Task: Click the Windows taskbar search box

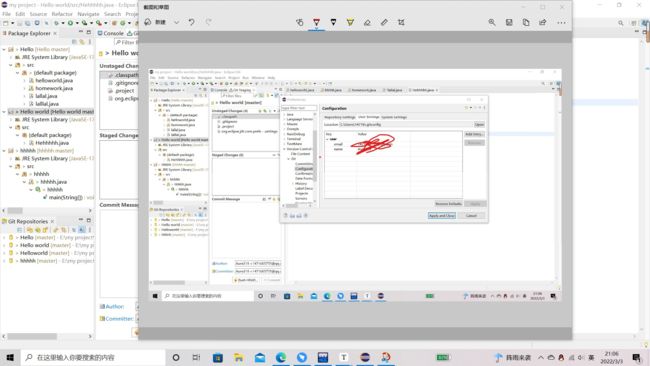Action: 93,357
